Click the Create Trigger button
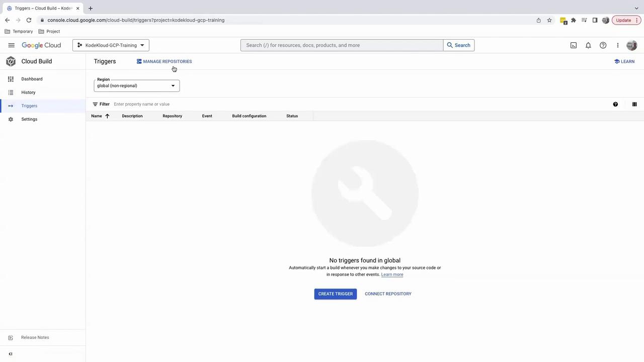Viewport: 644px width, 362px height. click(336, 294)
